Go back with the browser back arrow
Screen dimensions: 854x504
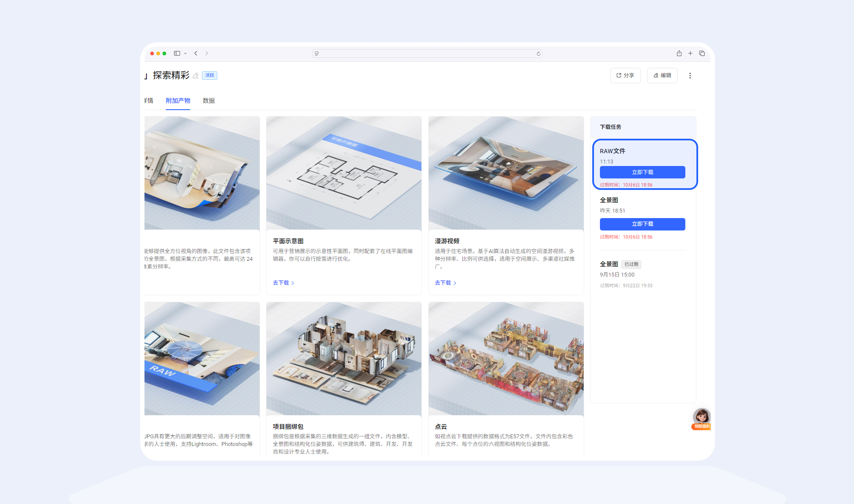click(x=196, y=53)
